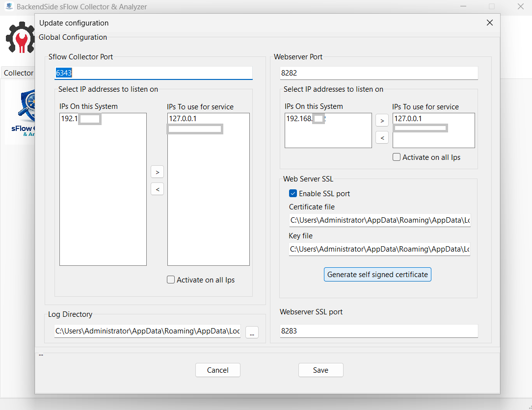Image resolution: width=532 pixels, height=410 pixels.
Task: Add IP to Sflow collector service list
Action: tap(157, 172)
